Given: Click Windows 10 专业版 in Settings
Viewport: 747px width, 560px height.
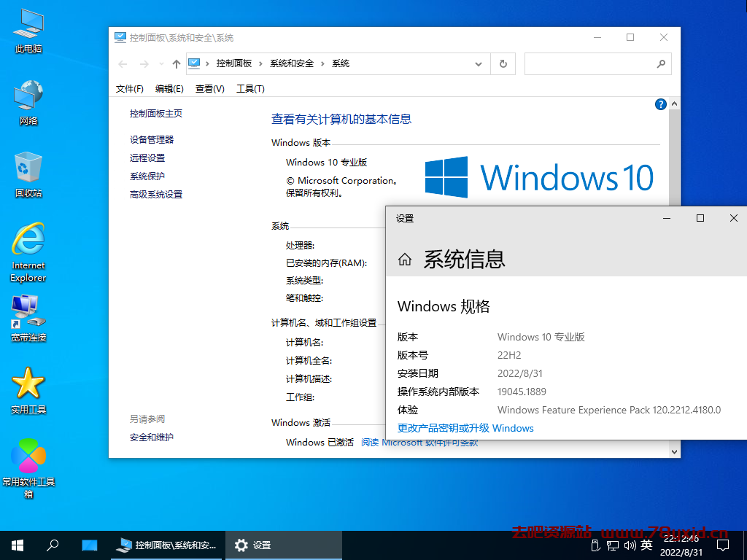Looking at the screenshot, I should point(541,337).
